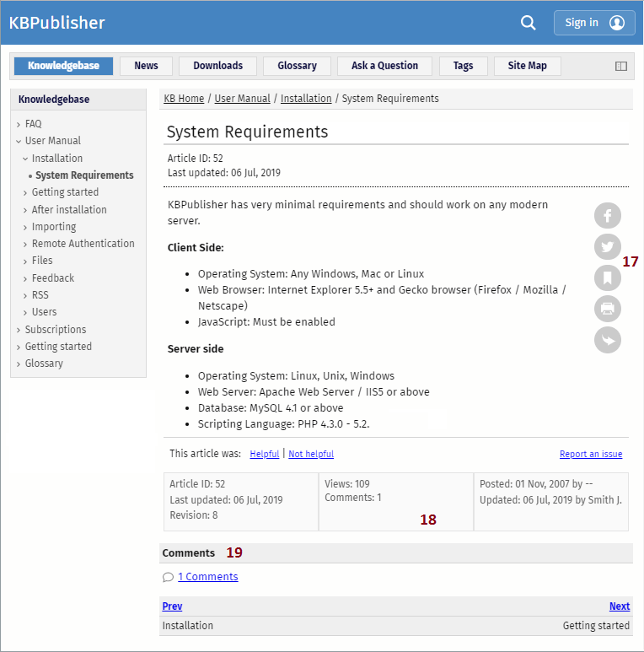This screenshot has width=644, height=652.
Task: Expand After installation chevron
Action: [x=25, y=210]
